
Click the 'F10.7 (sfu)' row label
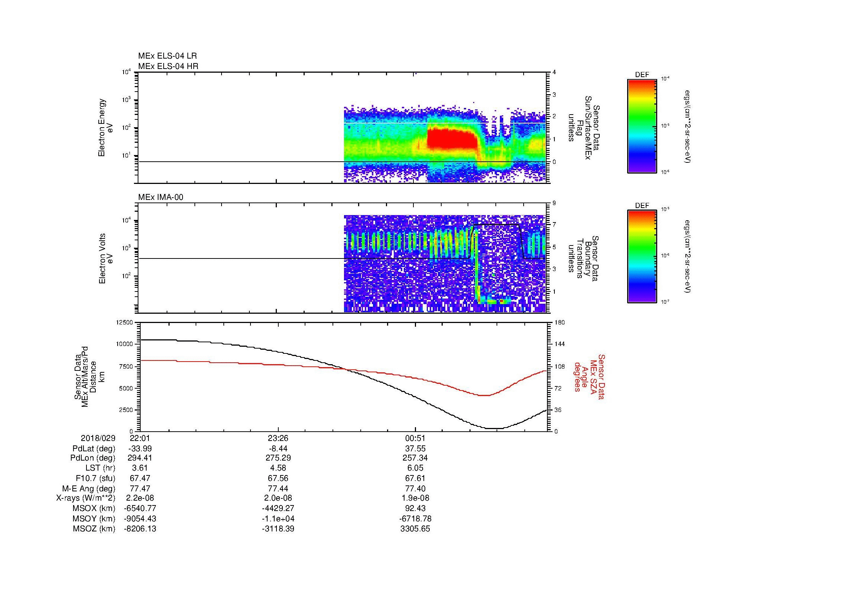(95, 478)
